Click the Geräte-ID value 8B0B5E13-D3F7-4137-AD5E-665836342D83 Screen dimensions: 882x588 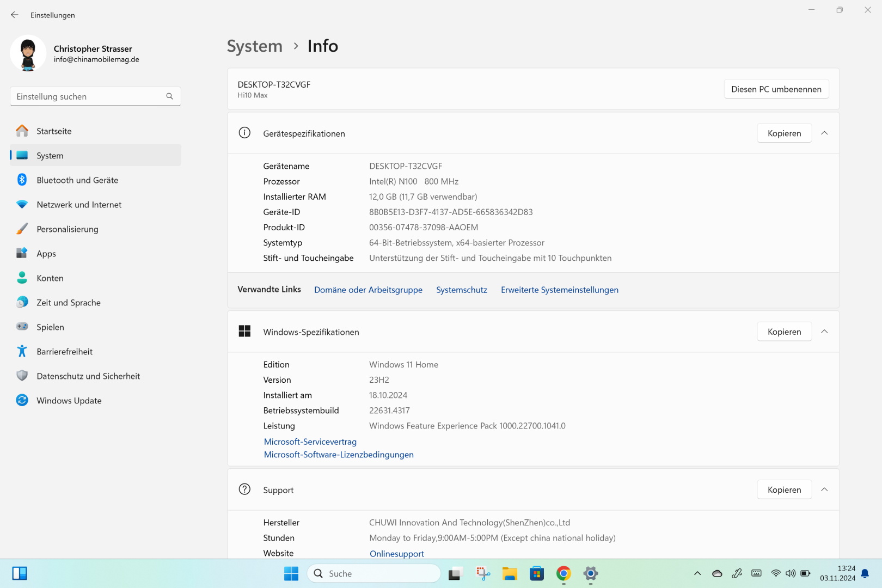[451, 212]
